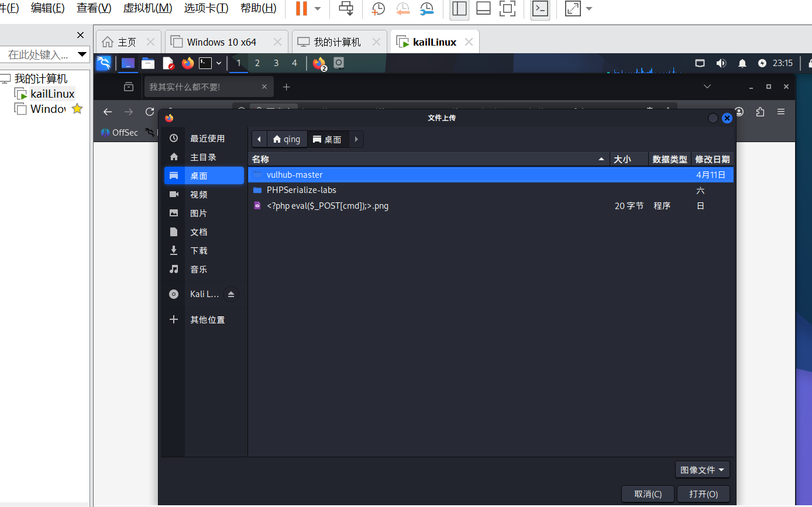Open the 查看(V) menu
Screen dimensions: 812x507
[94, 8]
